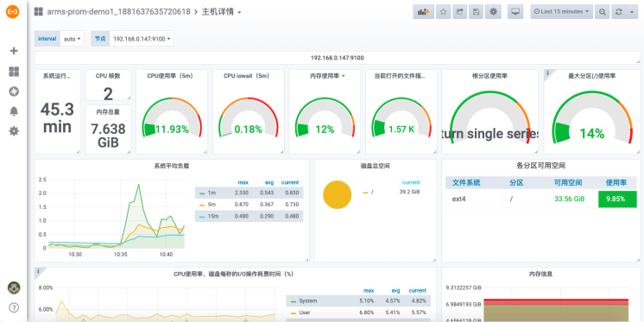
Task: Open the 主机详情 dashboard title dropdown
Action: (221, 12)
